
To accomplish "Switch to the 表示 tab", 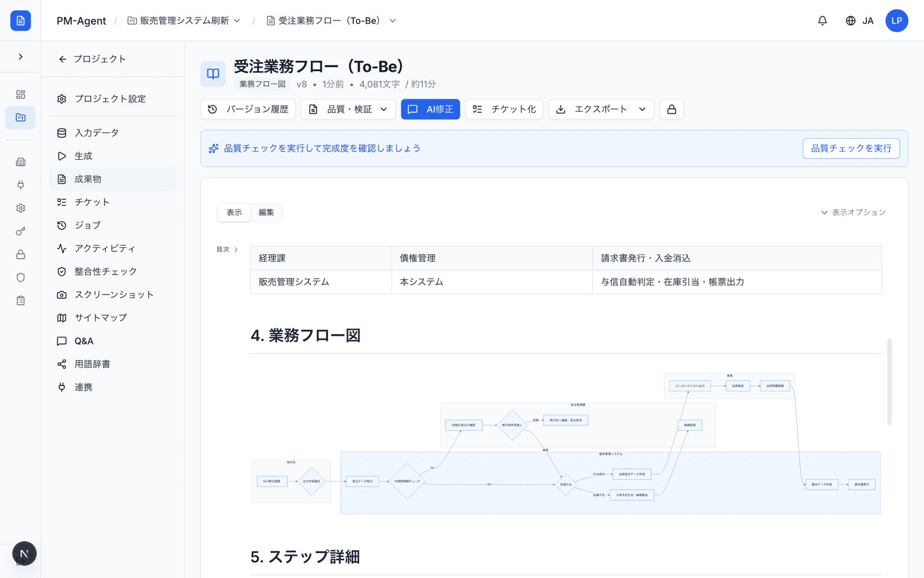I will [x=234, y=212].
